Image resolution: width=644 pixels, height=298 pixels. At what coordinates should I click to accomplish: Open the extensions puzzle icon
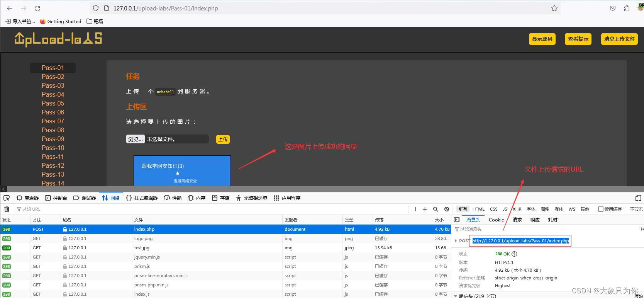627,8
